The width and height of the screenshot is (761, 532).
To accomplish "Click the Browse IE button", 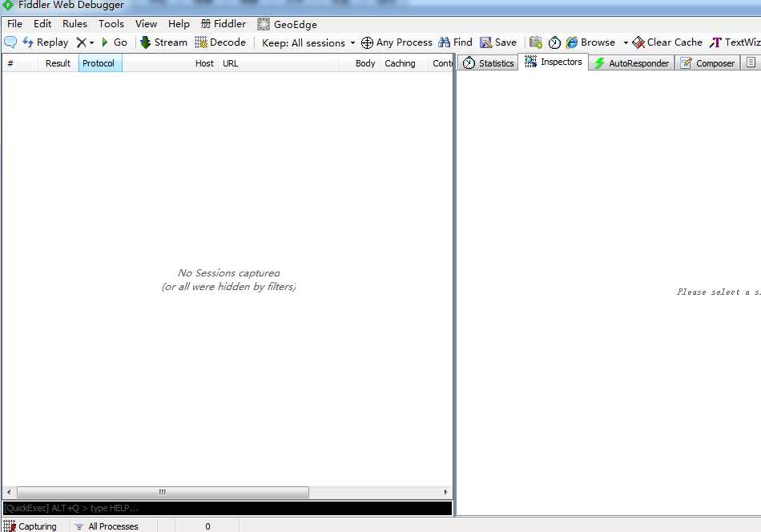I will click(590, 42).
